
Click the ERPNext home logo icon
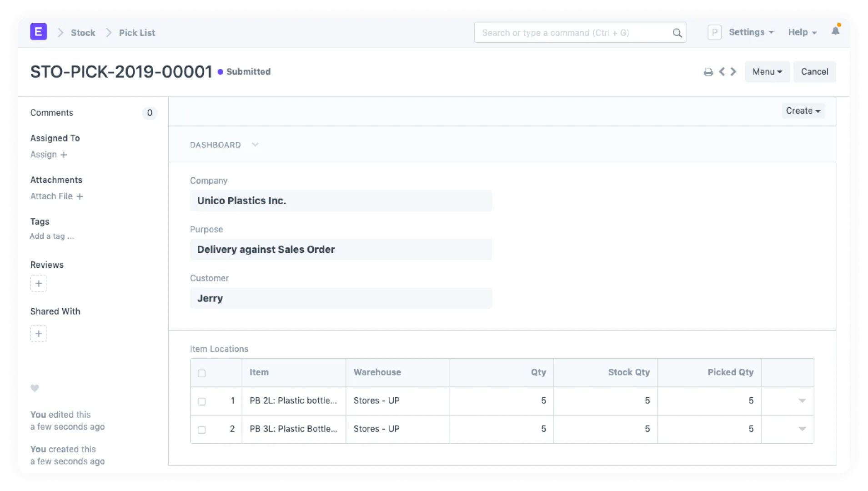click(39, 32)
